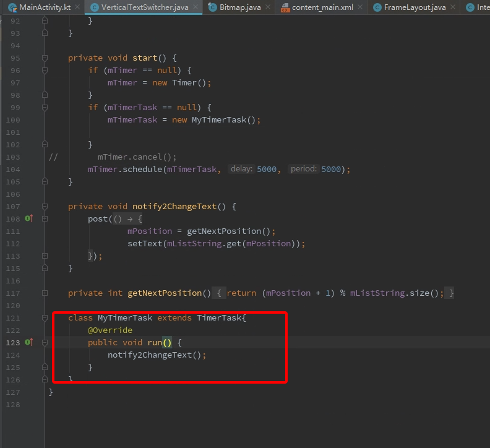The width and height of the screenshot is (490, 448).
Task: Click the fold end marker on line 105
Action: (x=45, y=182)
